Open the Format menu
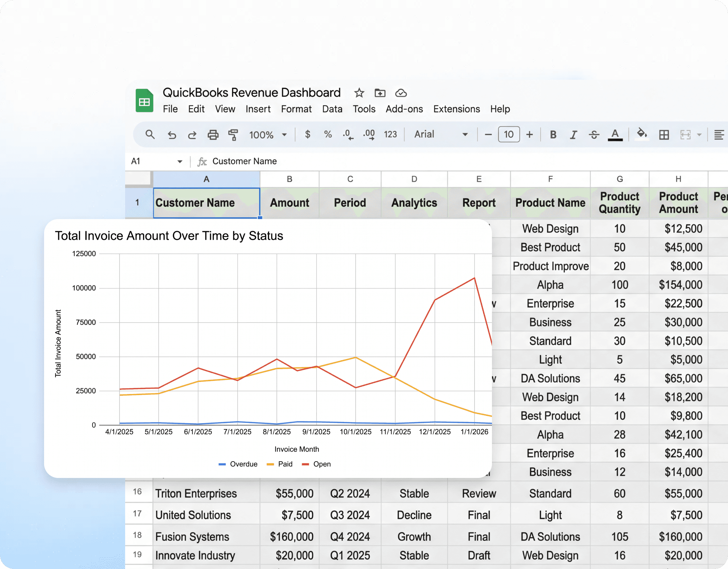 (296, 109)
